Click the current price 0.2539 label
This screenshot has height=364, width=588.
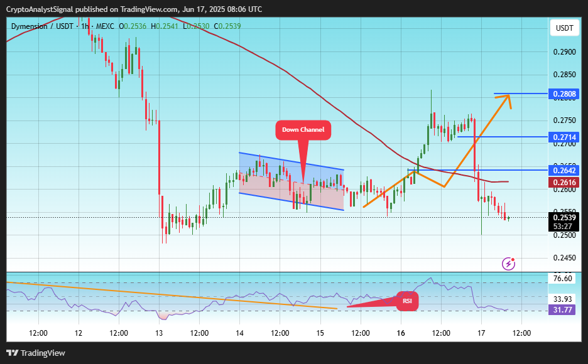click(563, 218)
